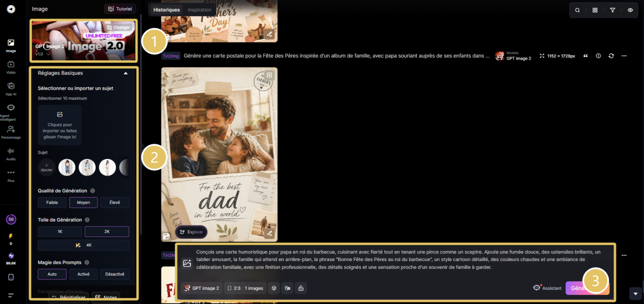Select the first subject thumbnail with blue skirt
Screen dimensions: 644x304
(x=67, y=167)
